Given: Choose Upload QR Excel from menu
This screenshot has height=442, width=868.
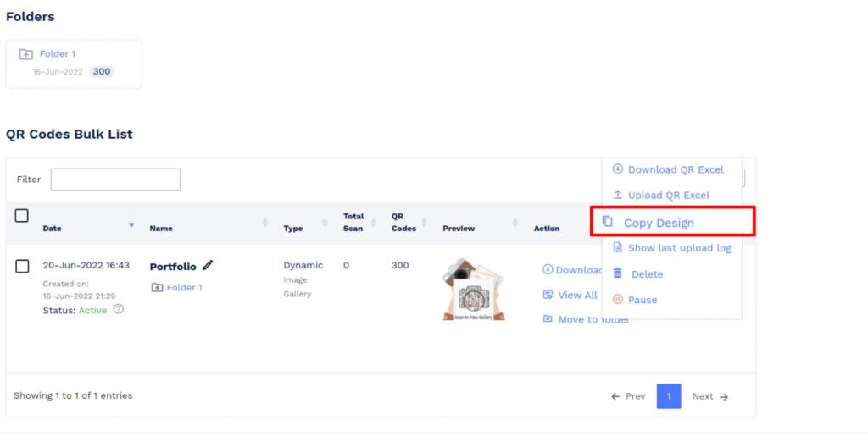Looking at the screenshot, I should click(x=668, y=195).
